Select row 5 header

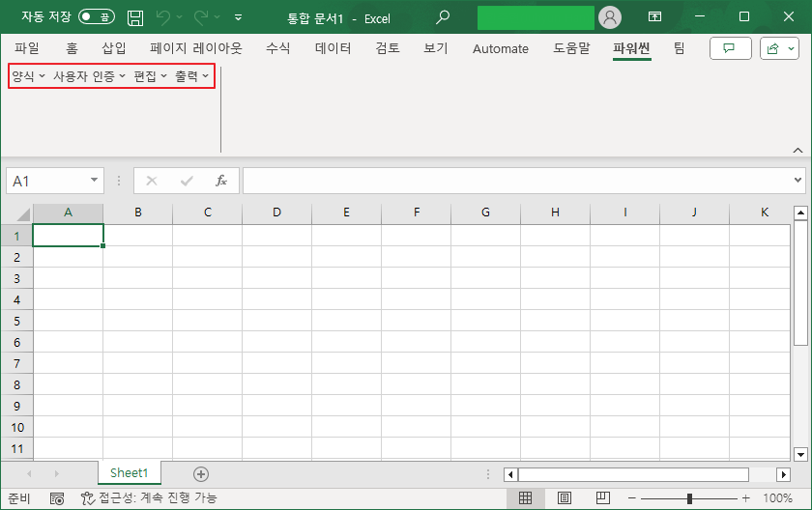(17, 321)
